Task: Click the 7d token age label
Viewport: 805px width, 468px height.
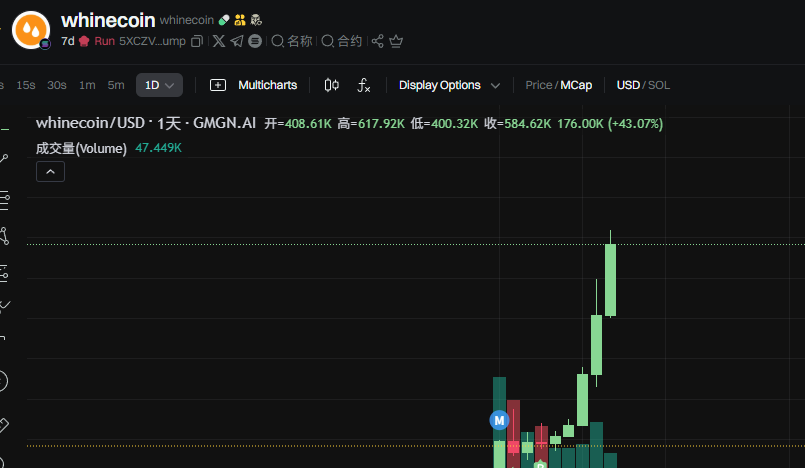Action: pyautogui.click(x=68, y=41)
